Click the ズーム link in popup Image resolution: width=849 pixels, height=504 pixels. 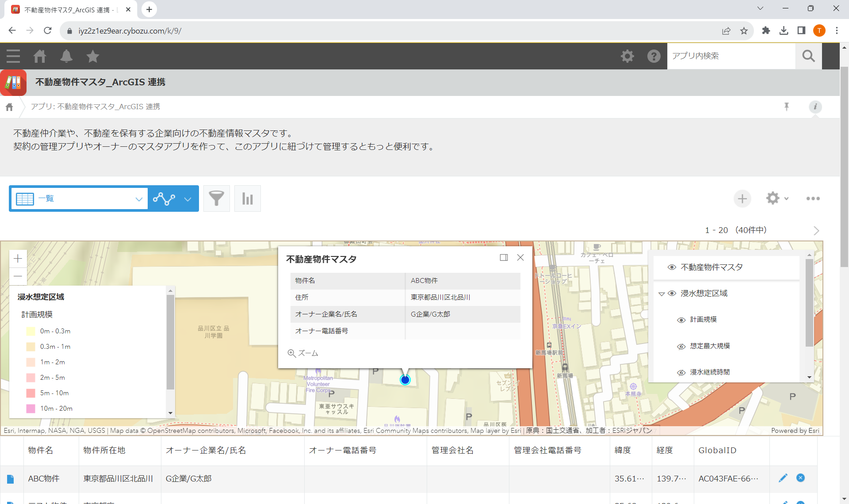point(303,353)
